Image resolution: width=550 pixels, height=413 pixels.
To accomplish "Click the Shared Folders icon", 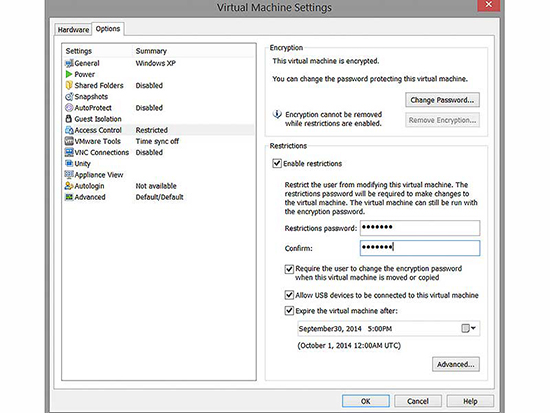I will tap(69, 85).
